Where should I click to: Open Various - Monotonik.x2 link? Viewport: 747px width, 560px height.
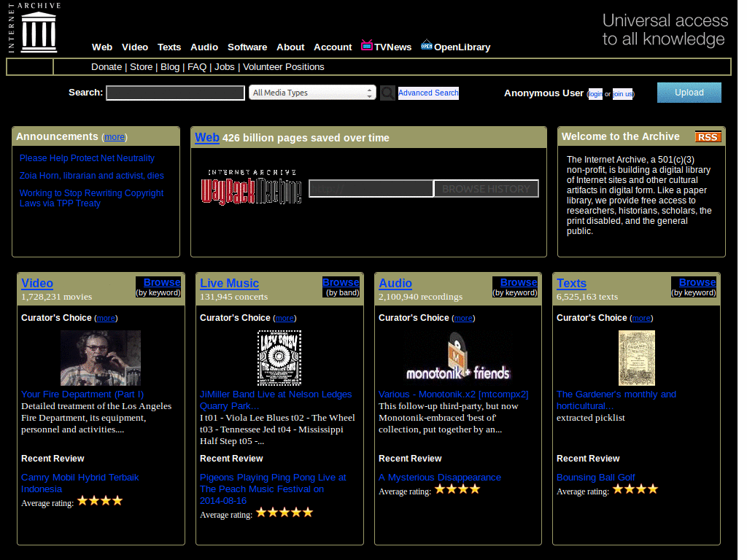(x=454, y=394)
